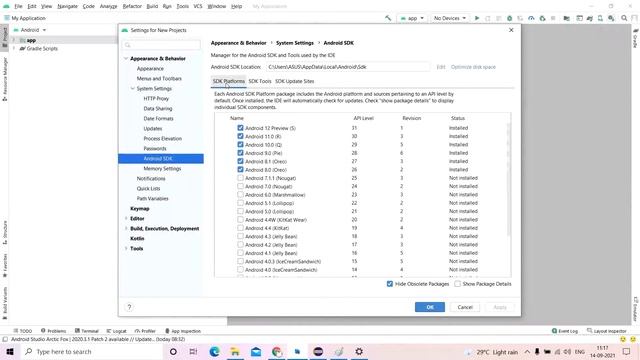The image size is (640, 360).
Task: Click the Windows Start button
Action: (x=10, y=351)
